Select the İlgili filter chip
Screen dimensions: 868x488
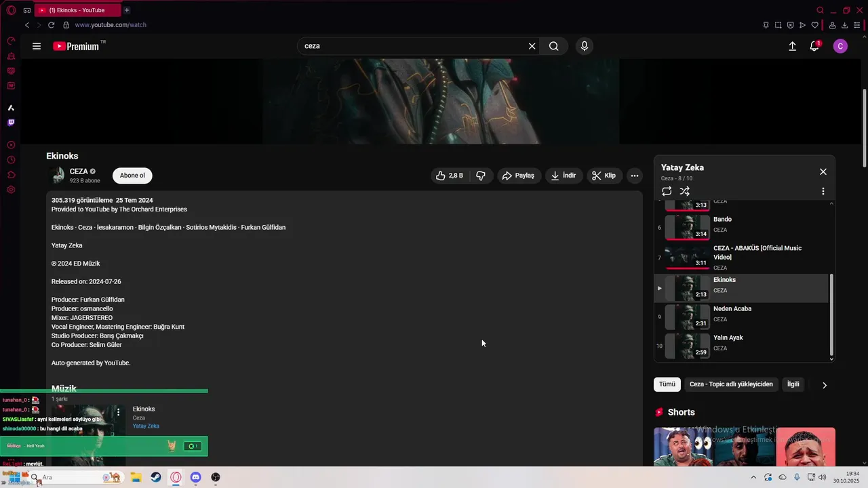[x=793, y=384]
